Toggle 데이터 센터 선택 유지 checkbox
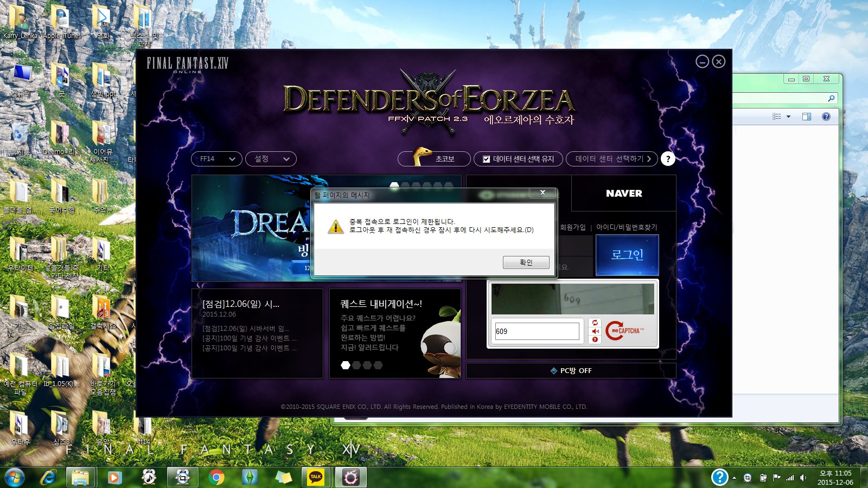 (487, 159)
